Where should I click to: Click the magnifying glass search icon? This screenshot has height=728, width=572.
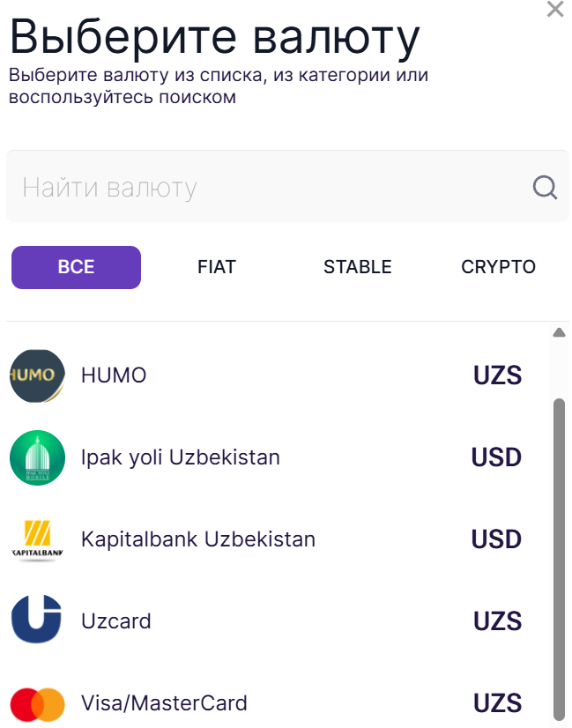(x=544, y=187)
